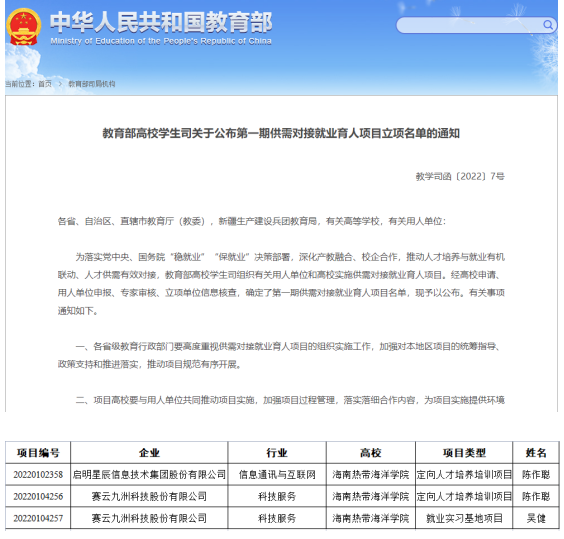Click 定向人才培养培训项目 in row 20220104256
564x539 pixels.
click(x=464, y=497)
